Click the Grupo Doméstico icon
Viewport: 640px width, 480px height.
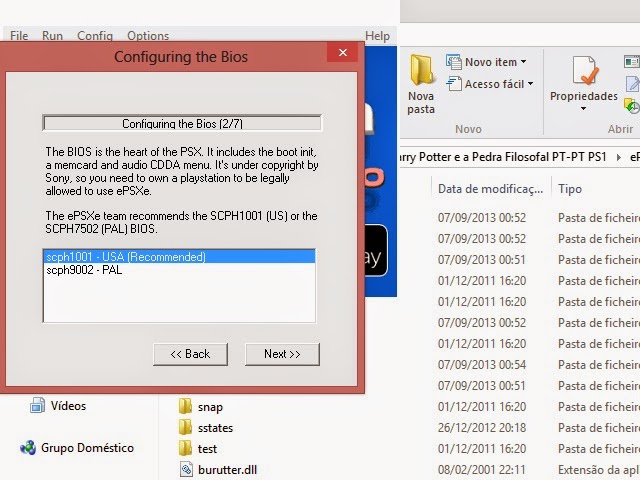[28, 448]
